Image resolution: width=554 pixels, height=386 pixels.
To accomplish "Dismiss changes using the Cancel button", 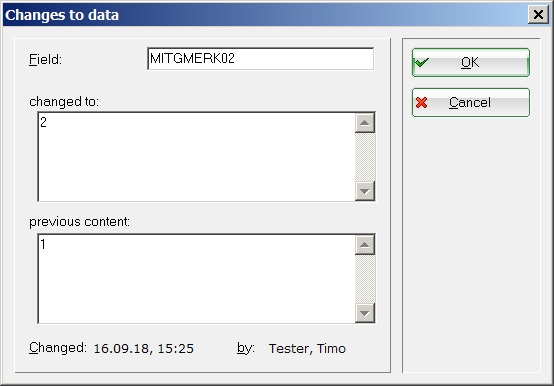I will (x=471, y=102).
